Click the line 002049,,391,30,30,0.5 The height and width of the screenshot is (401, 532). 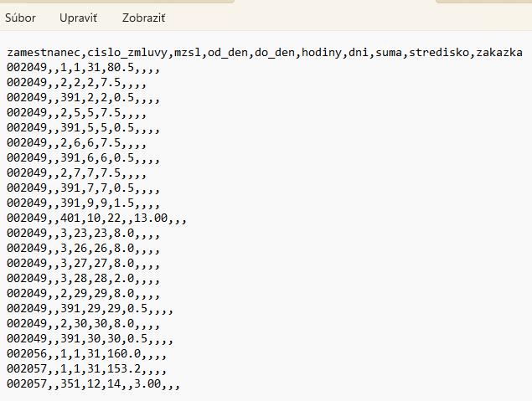[89, 338]
